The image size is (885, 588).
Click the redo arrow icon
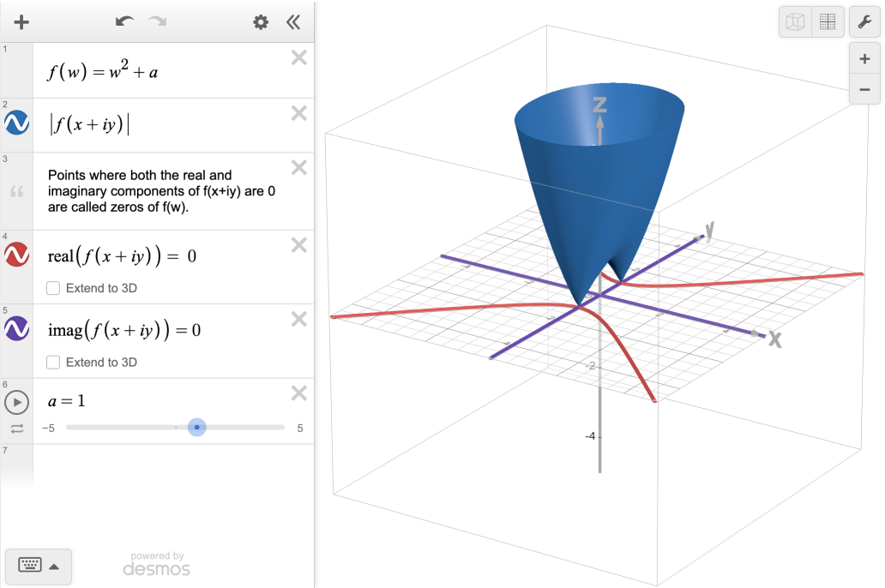coord(157,22)
